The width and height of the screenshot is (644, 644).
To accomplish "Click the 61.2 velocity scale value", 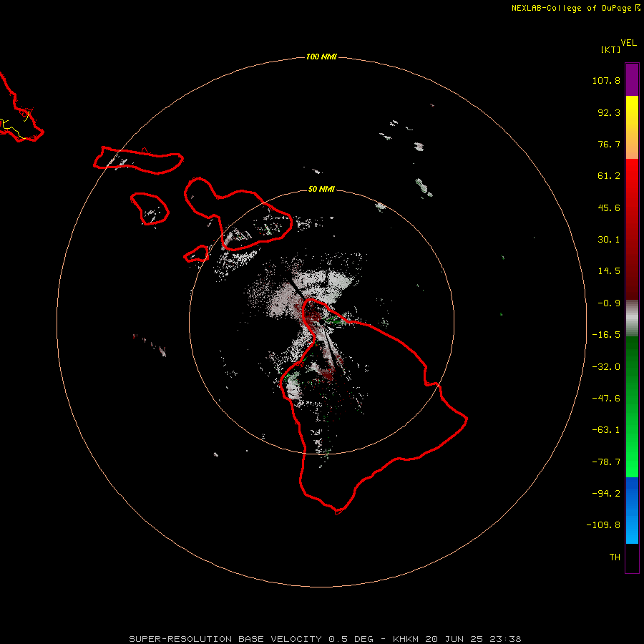I will tap(609, 176).
